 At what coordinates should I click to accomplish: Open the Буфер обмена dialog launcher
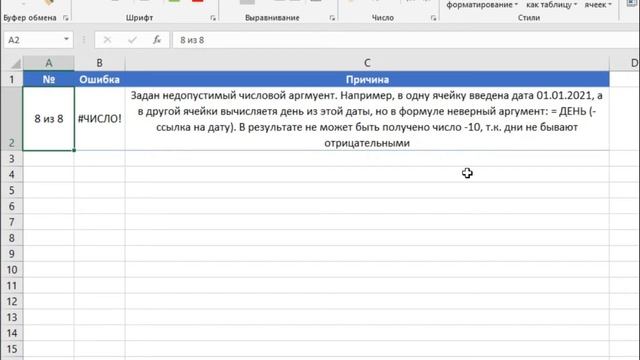pyautogui.click(x=66, y=18)
